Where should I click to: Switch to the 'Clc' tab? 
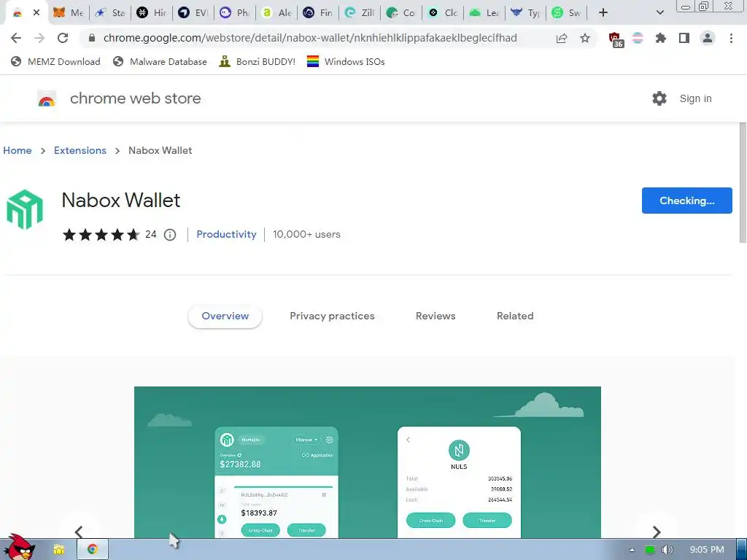tap(443, 13)
